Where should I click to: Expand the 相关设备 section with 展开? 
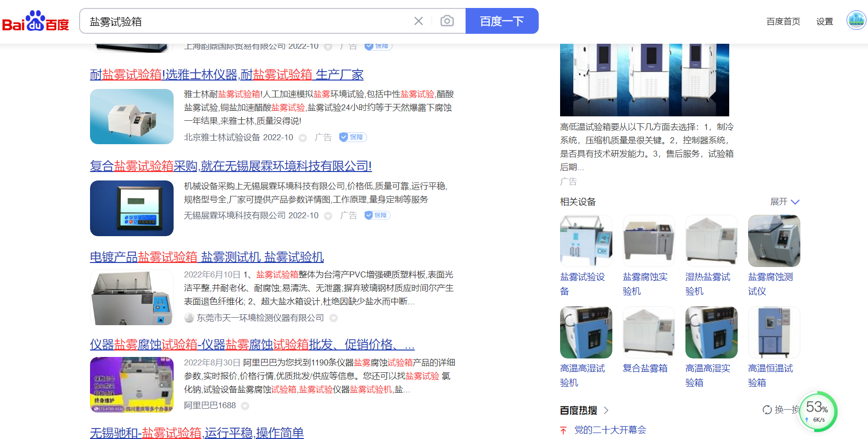(784, 202)
